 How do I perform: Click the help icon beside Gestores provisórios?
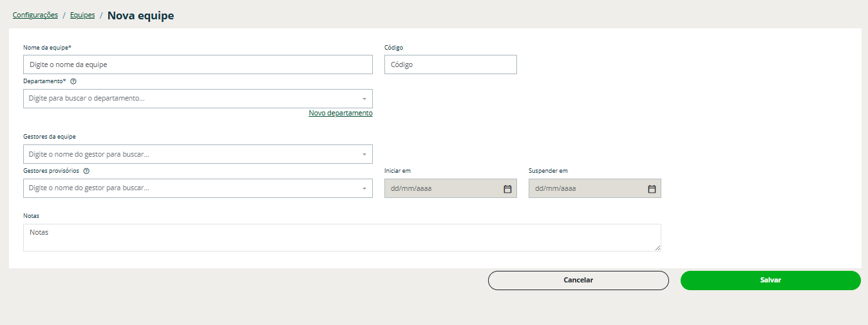click(x=86, y=171)
